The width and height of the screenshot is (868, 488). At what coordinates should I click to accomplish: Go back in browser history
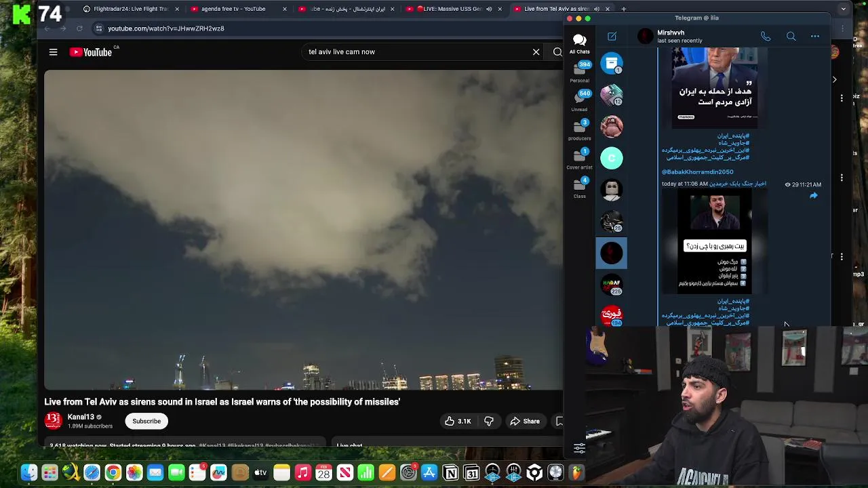[47, 28]
